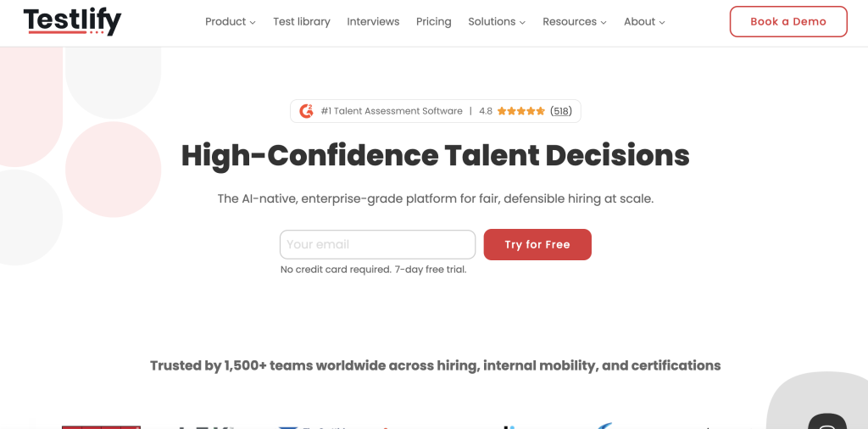
Task: Click the Testlify logo
Action: (72, 21)
